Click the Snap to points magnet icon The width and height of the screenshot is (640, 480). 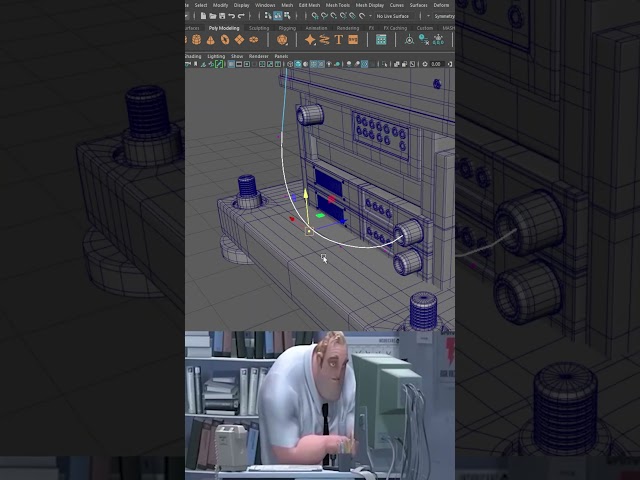[x=333, y=16]
